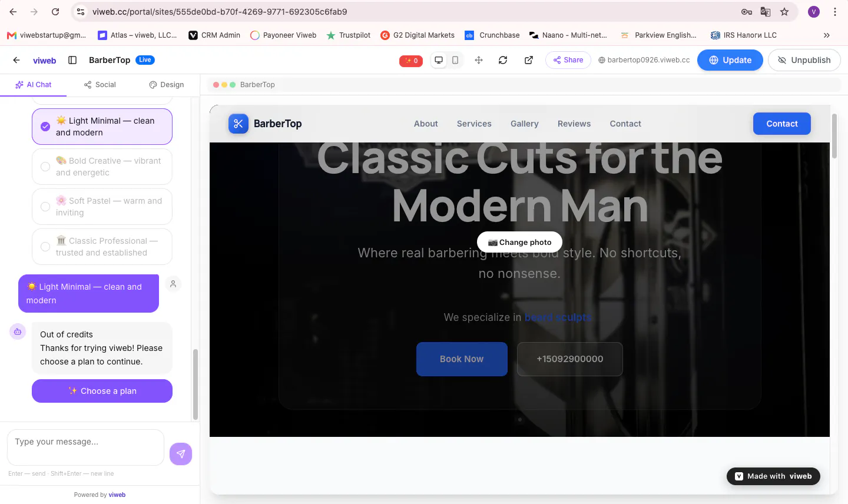Reload the page in Chrome
The height and width of the screenshot is (504, 848).
pos(55,12)
